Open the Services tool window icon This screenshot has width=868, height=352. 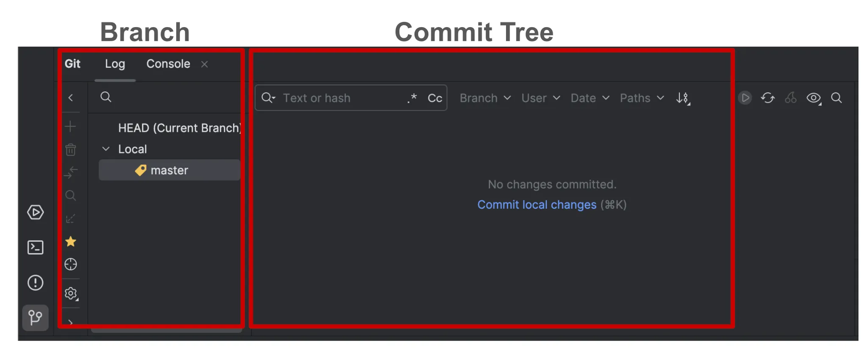point(35,212)
